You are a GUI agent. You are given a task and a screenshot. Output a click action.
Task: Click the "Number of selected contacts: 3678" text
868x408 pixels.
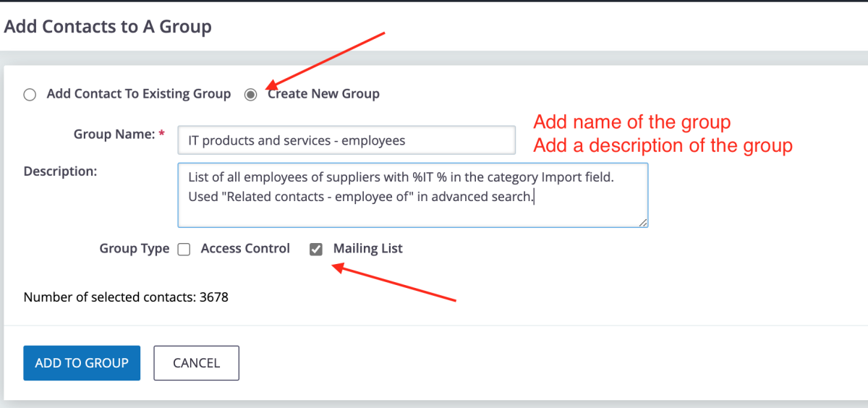pos(126,297)
